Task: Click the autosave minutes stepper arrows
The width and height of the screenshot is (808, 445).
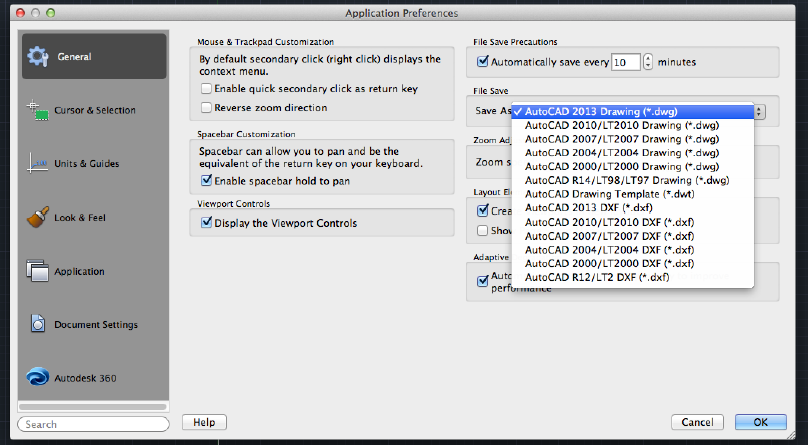Action: pyautogui.click(x=648, y=62)
